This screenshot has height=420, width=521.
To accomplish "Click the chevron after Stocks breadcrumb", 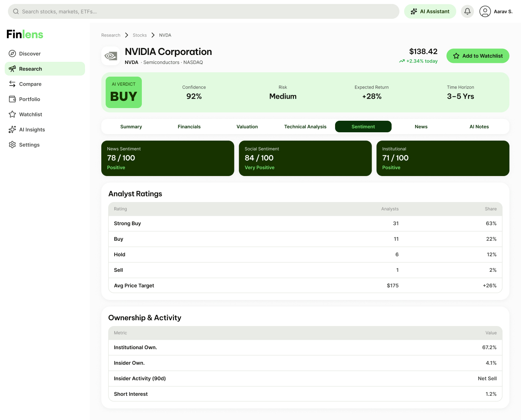I will point(153,35).
